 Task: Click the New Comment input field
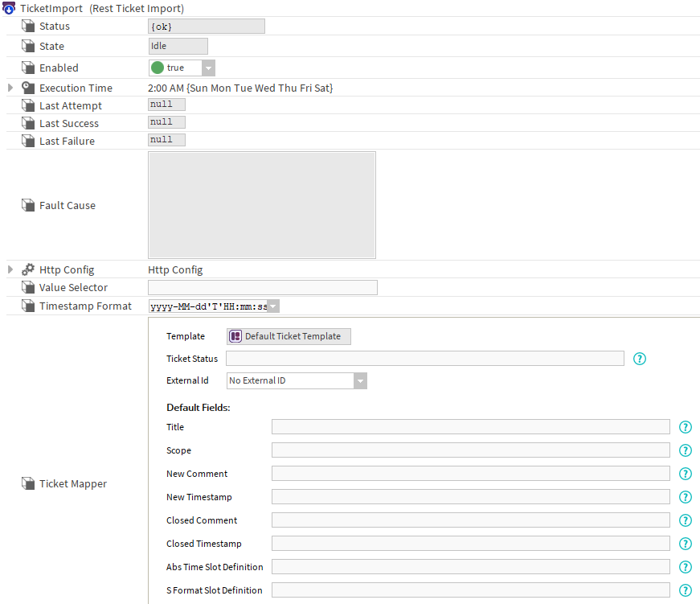click(470, 473)
